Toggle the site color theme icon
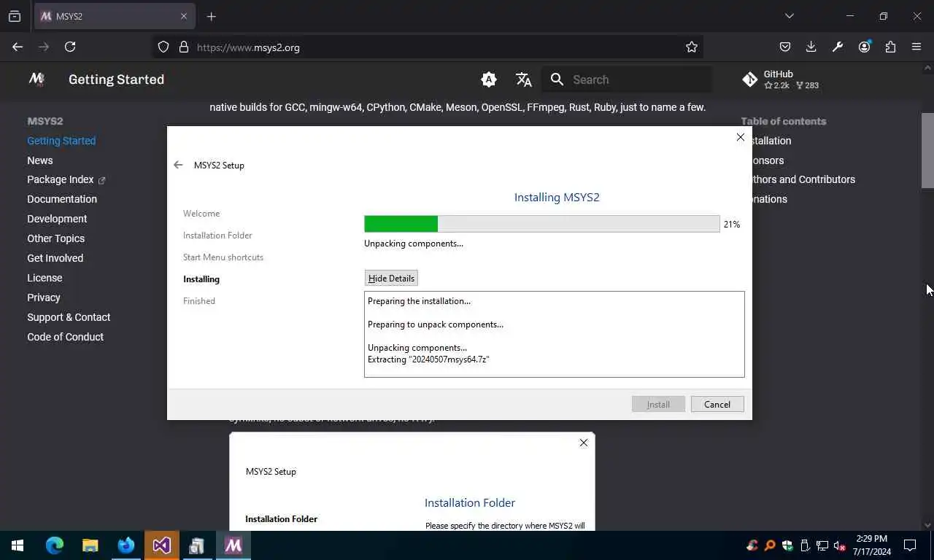Viewport: 934px width, 560px height. click(x=489, y=79)
